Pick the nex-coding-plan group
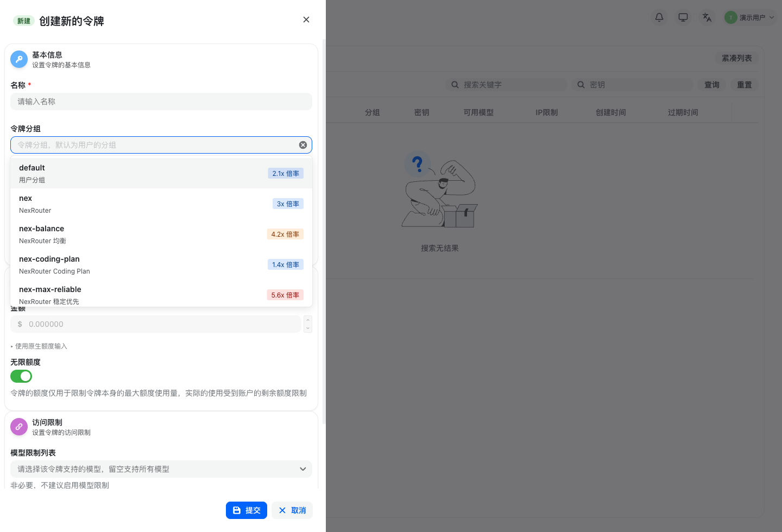Image resolution: width=782 pixels, height=532 pixels. [x=161, y=264]
